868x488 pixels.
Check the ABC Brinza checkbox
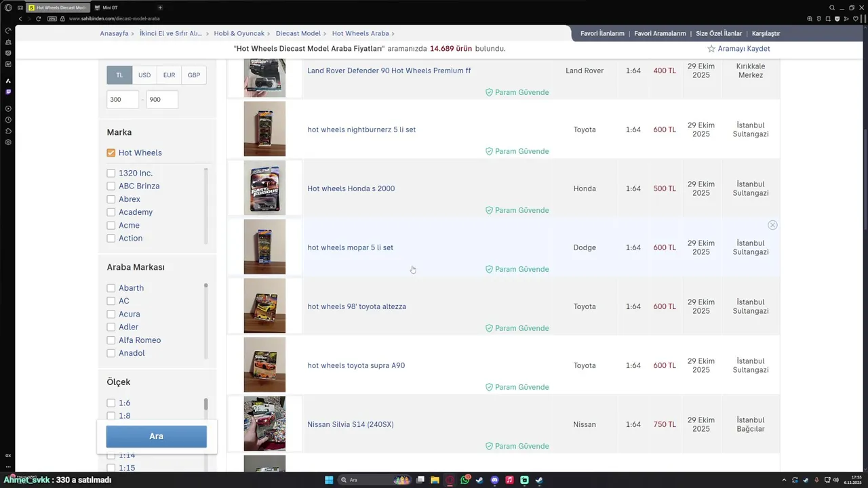(x=111, y=186)
